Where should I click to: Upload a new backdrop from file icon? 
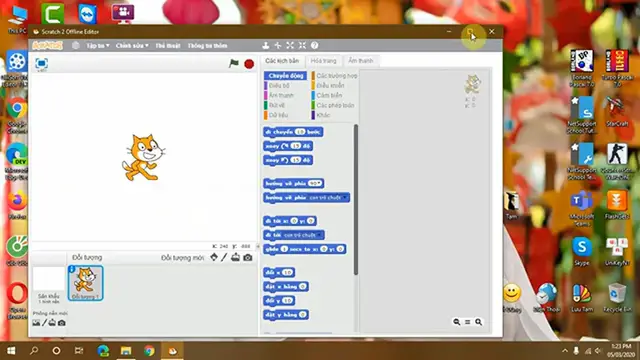[52, 323]
